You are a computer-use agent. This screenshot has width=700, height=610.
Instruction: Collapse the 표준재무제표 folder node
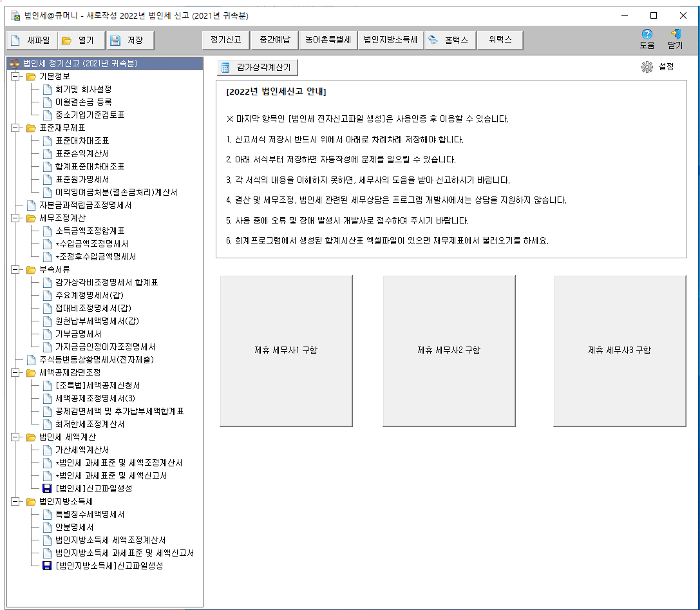pyautogui.click(x=15, y=128)
